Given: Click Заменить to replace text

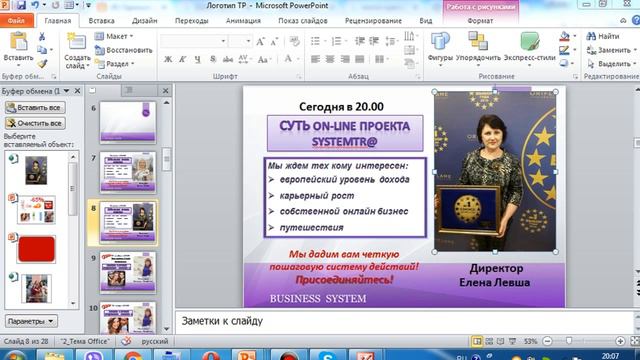Looking at the screenshot, I should point(611,50).
